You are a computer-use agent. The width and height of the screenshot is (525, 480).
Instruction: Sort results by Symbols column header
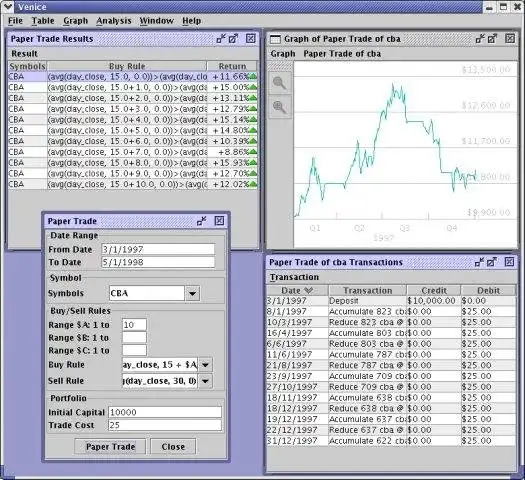(27, 66)
